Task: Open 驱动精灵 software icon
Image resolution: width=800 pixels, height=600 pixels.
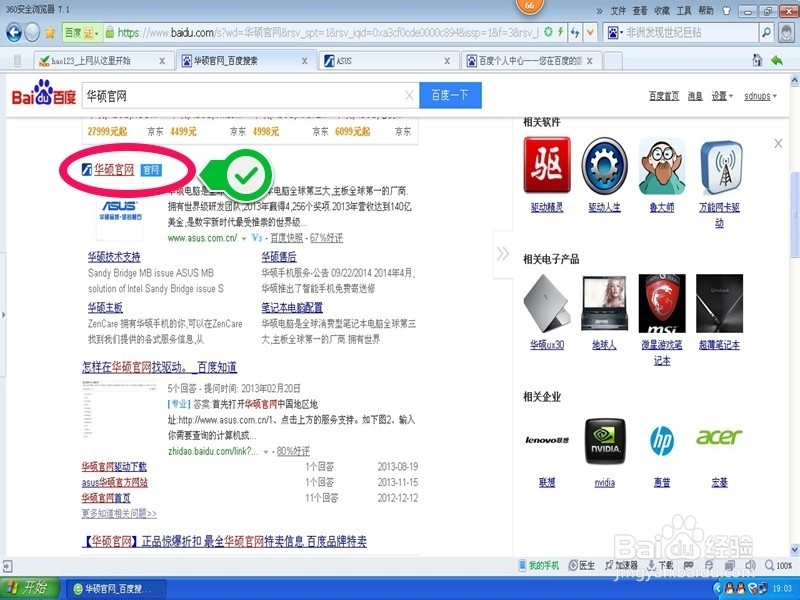Action: pos(547,165)
